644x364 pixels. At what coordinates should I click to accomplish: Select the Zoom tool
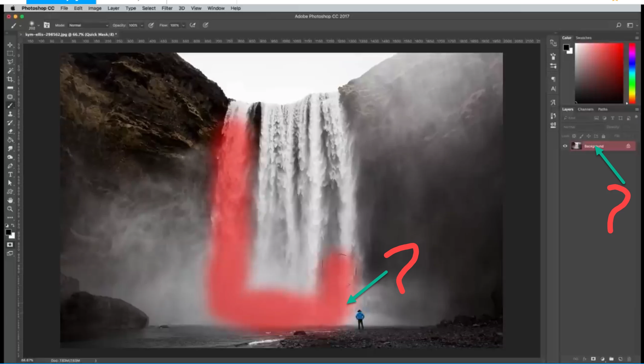coord(10,209)
